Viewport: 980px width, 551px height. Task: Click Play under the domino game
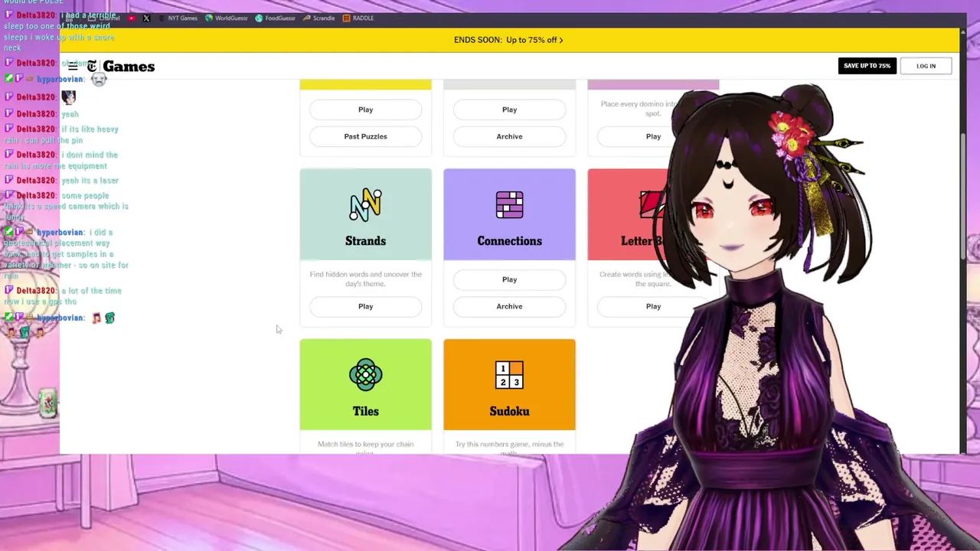(653, 136)
